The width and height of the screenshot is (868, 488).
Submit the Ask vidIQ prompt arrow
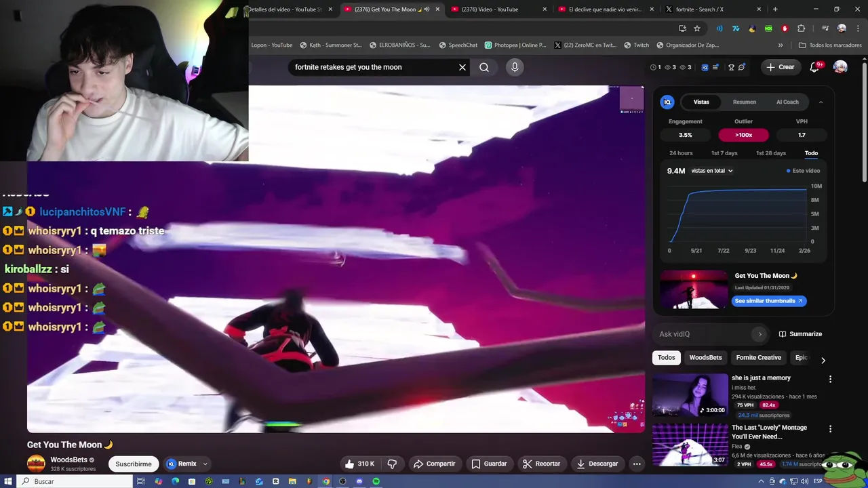pos(759,334)
